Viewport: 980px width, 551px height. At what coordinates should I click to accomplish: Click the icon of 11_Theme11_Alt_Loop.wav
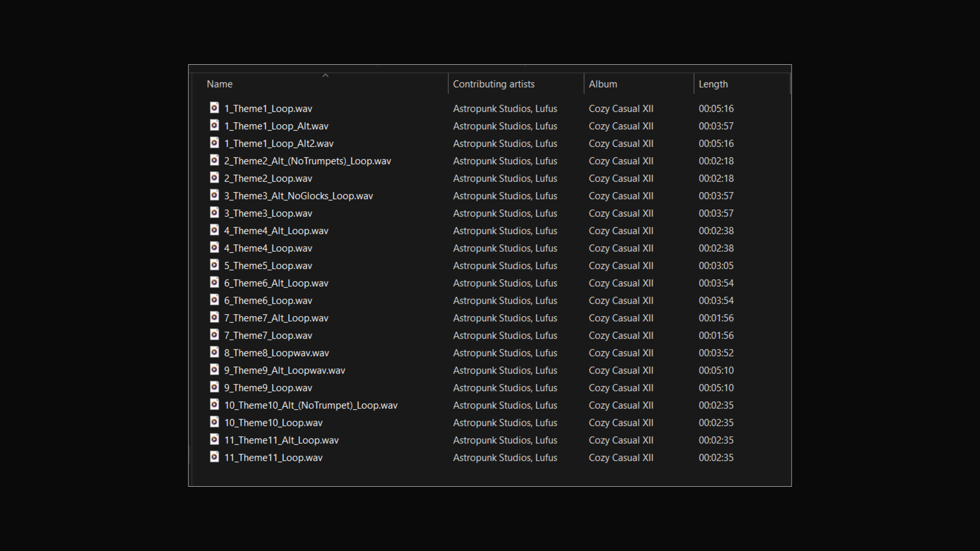coord(214,439)
